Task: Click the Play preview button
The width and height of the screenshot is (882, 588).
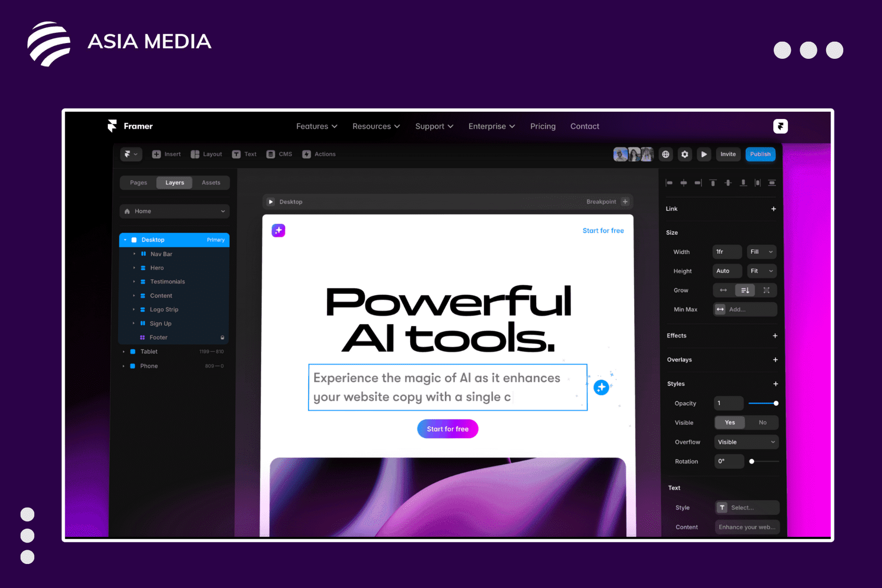Action: pos(704,154)
